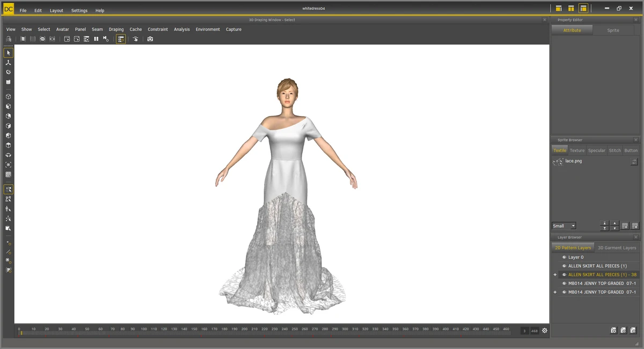The image size is (644, 349).
Task: Switch to the Sprite tab
Action: 613,31
